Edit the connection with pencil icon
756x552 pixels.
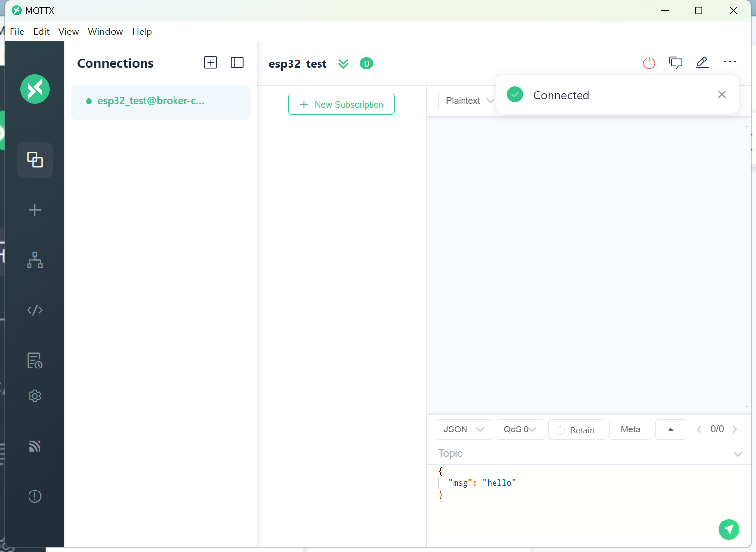(x=702, y=62)
